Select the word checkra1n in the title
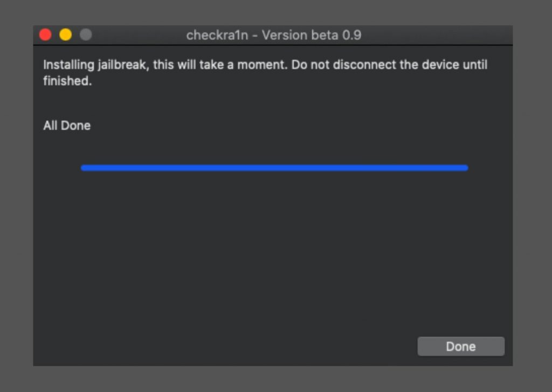552x392 pixels. (217, 35)
